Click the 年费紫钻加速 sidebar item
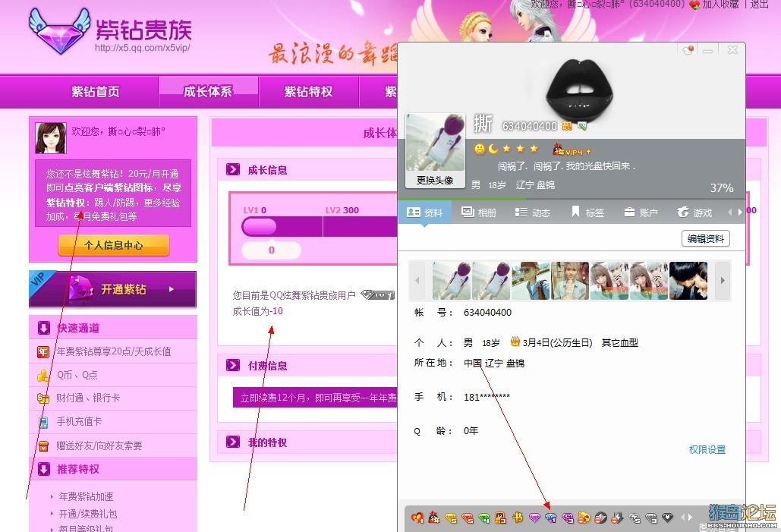The width and height of the screenshot is (781, 532). tap(86, 496)
